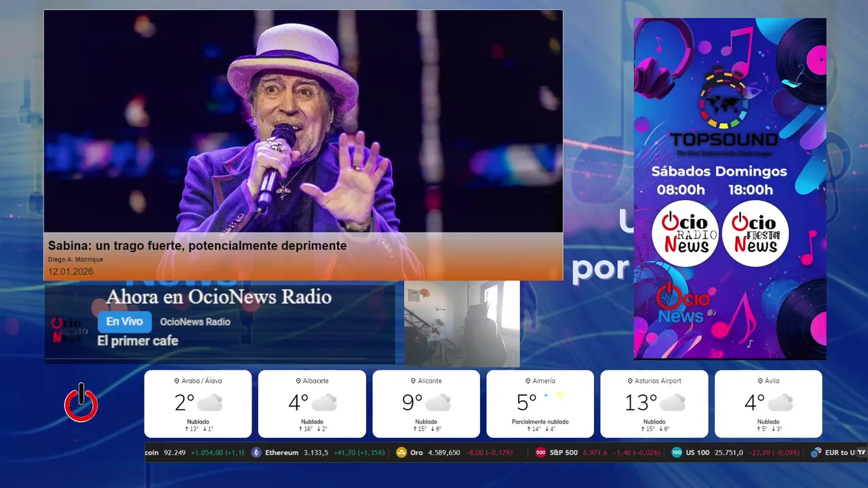Click the Oro gold icon in ticker

(401, 453)
